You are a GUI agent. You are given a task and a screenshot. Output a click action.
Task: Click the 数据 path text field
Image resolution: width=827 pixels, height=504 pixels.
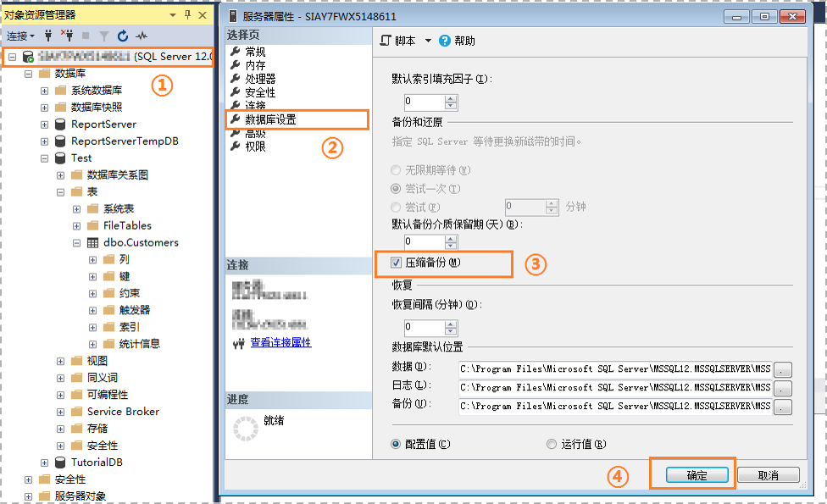click(615, 369)
